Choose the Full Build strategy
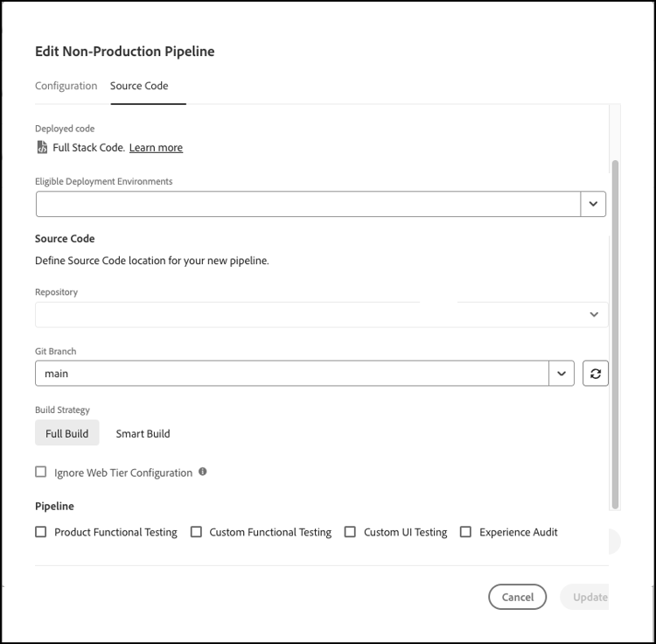The image size is (656, 644). (x=67, y=433)
